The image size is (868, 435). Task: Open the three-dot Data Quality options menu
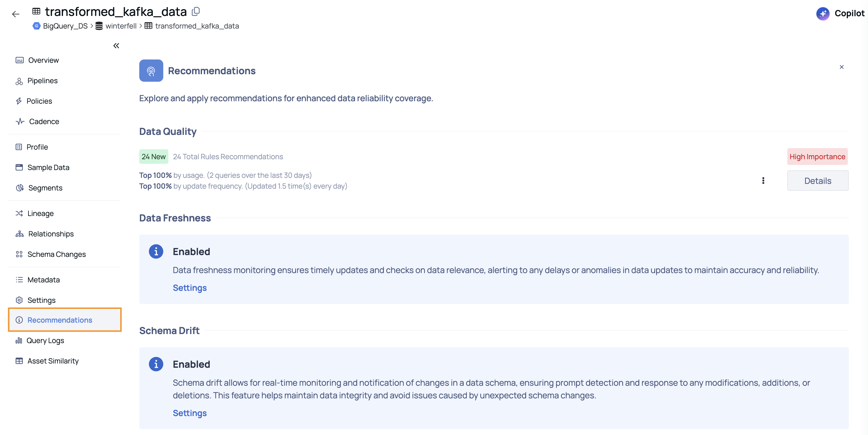(763, 181)
